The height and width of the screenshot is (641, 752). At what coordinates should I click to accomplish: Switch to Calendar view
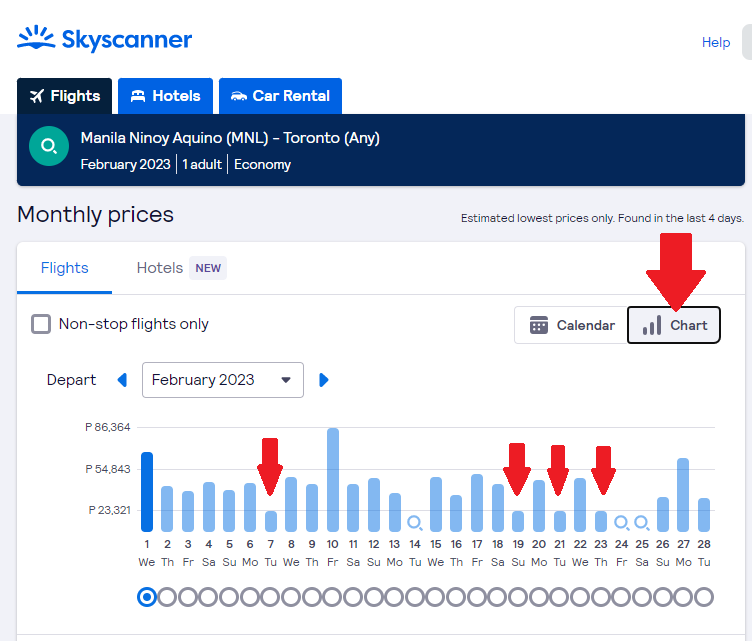571,325
